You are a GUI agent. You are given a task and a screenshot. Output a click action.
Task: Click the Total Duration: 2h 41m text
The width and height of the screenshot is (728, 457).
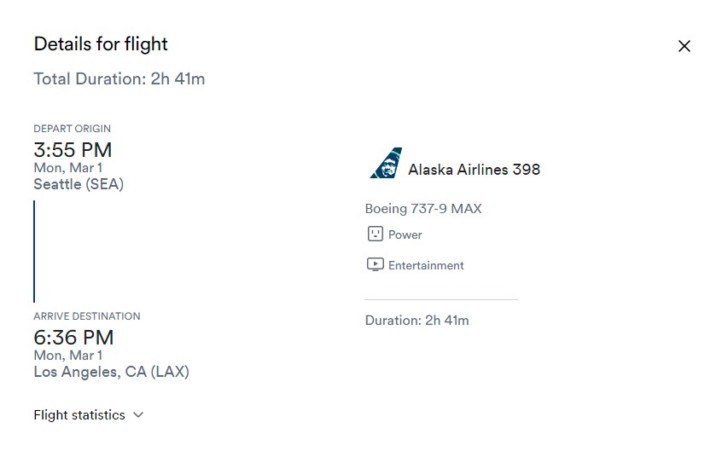point(119,79)
